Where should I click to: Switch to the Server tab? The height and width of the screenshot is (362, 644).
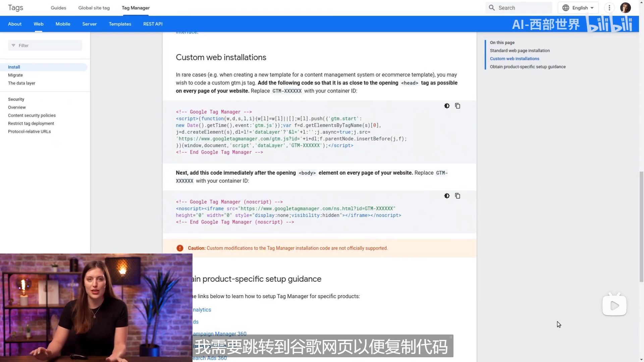90,24
